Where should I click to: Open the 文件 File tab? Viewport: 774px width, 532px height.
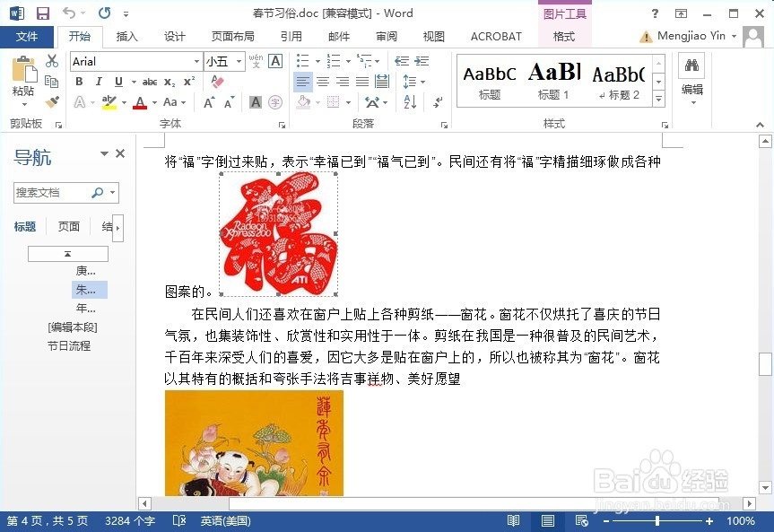pyautogui.click(x=27, y=37)
